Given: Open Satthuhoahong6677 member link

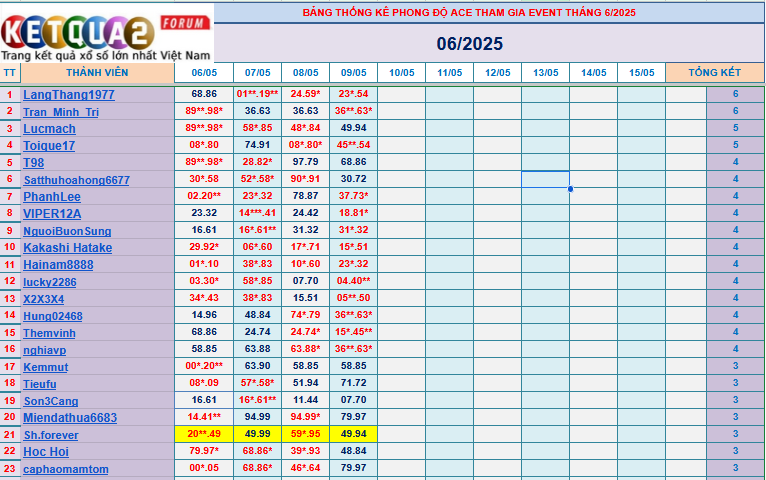Looking at the screenshot, I should point(77,180).
